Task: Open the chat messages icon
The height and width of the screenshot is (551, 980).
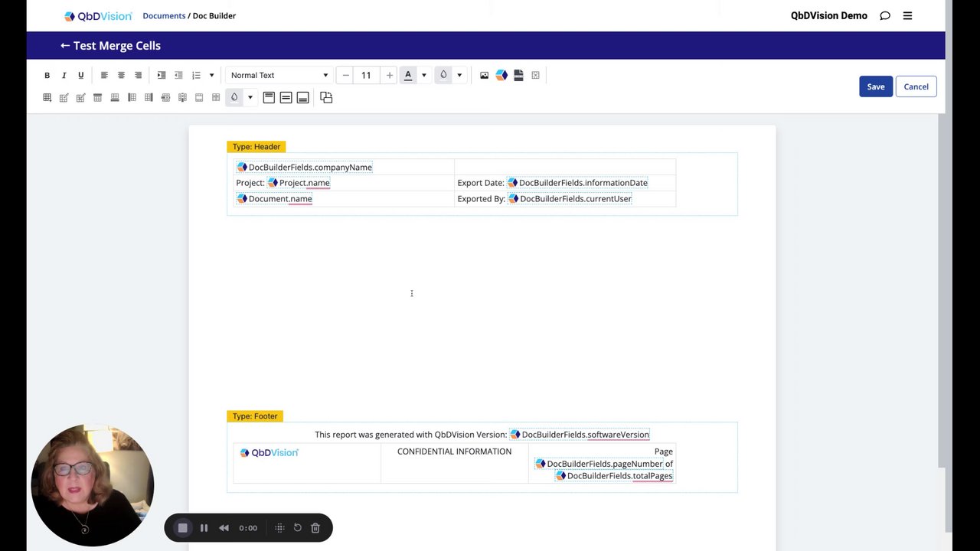Action: 885,15
